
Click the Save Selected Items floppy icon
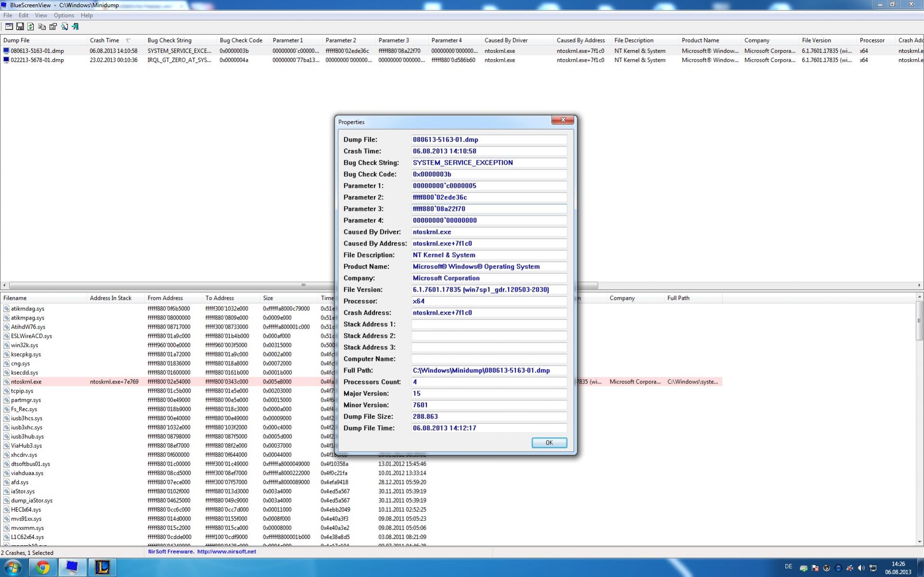pyautogui.click(x=20, y=27)
